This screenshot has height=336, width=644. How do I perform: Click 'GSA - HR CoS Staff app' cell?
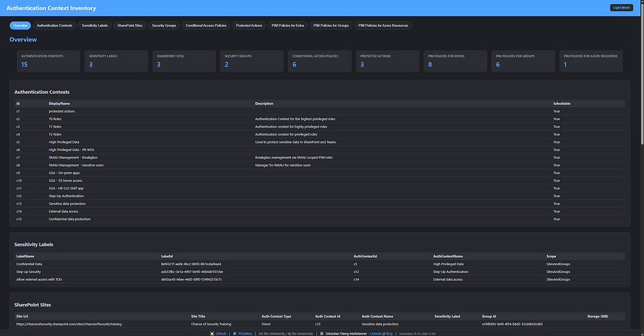point(66,189)
